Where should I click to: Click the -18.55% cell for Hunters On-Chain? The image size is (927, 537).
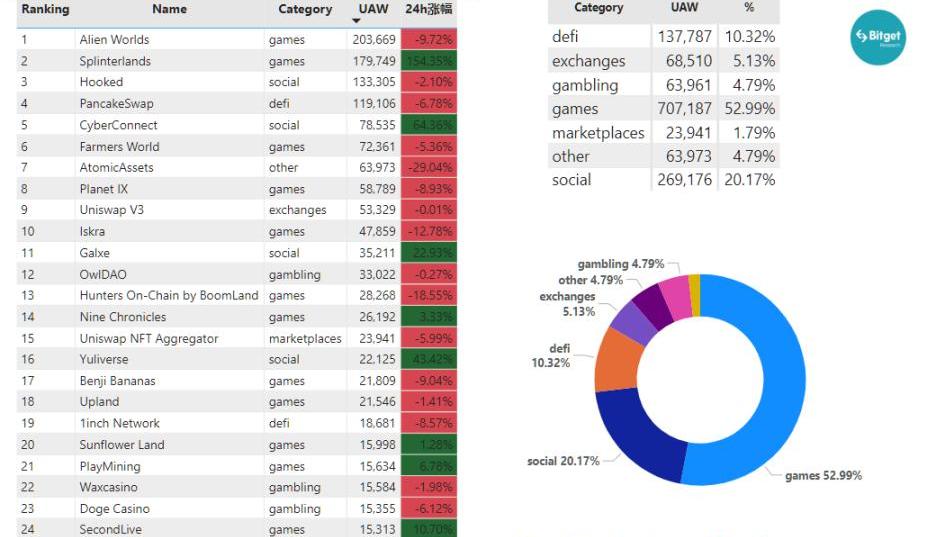[429, 295]
